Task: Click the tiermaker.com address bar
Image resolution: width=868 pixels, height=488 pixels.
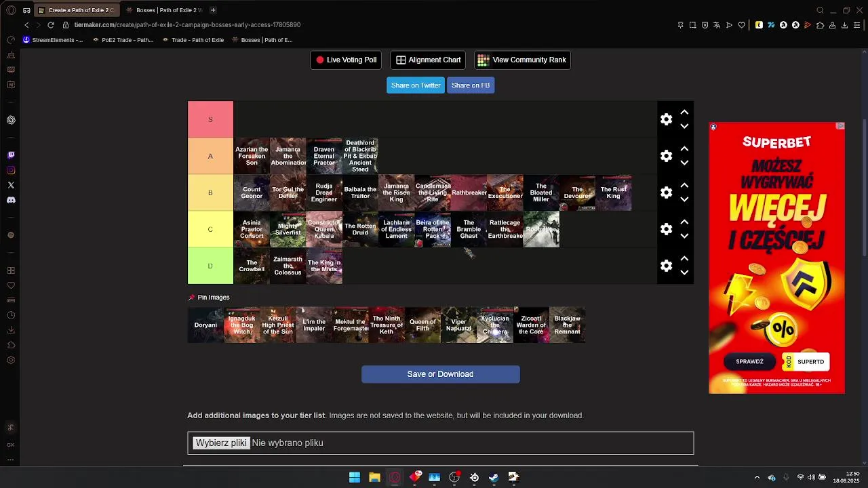Action: (x=187, y=25)
